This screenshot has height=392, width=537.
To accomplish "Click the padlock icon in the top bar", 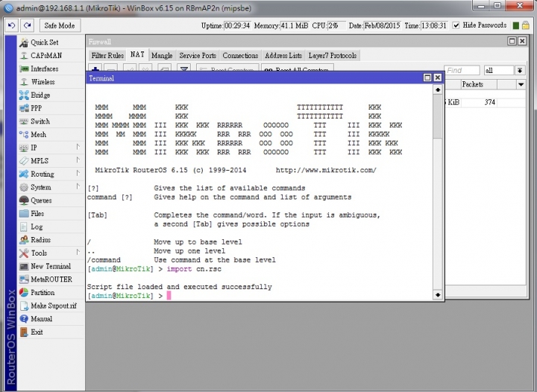I will point(525,25).
